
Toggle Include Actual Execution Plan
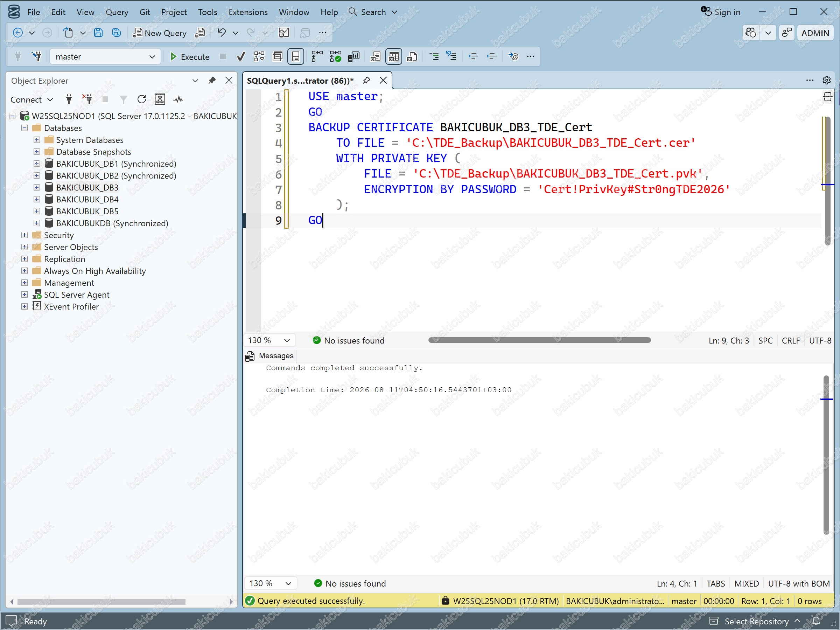pyautogui.click(x=317, y=57)
